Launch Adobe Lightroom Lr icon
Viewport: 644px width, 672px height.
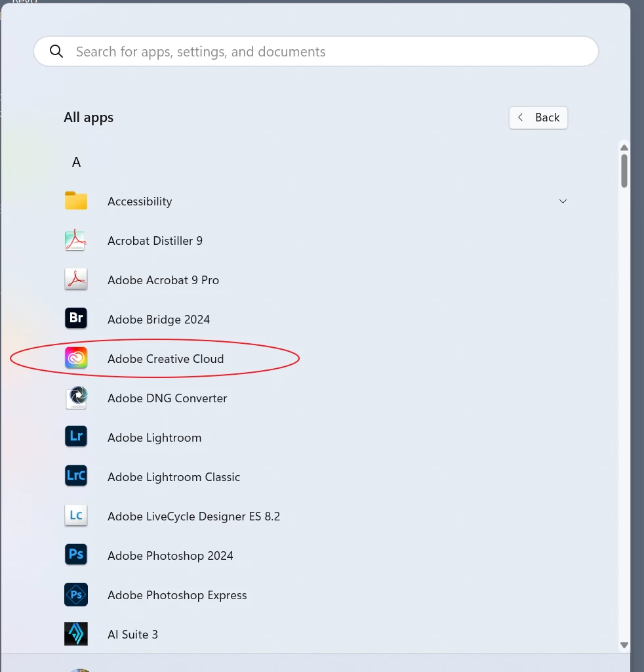[x=76, y=436]
